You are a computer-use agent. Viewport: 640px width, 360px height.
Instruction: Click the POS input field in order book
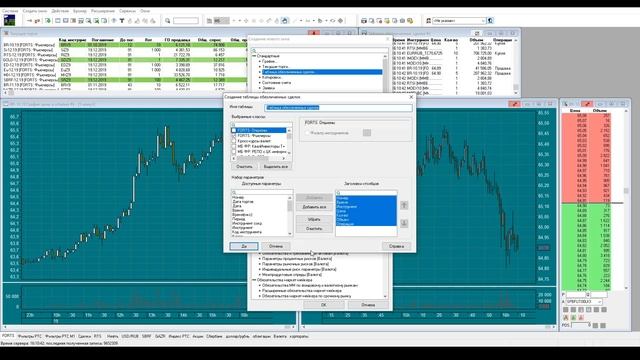pos(581,325)
